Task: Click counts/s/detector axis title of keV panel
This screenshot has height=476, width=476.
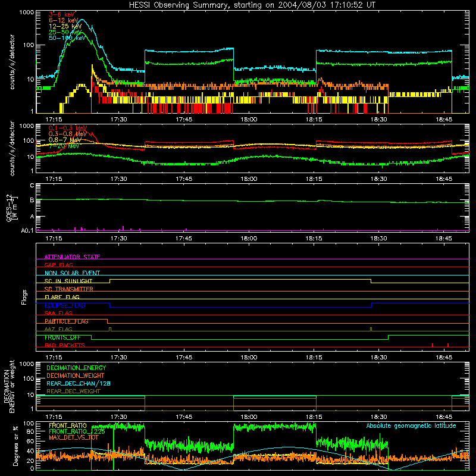Action: click(12, 62)
